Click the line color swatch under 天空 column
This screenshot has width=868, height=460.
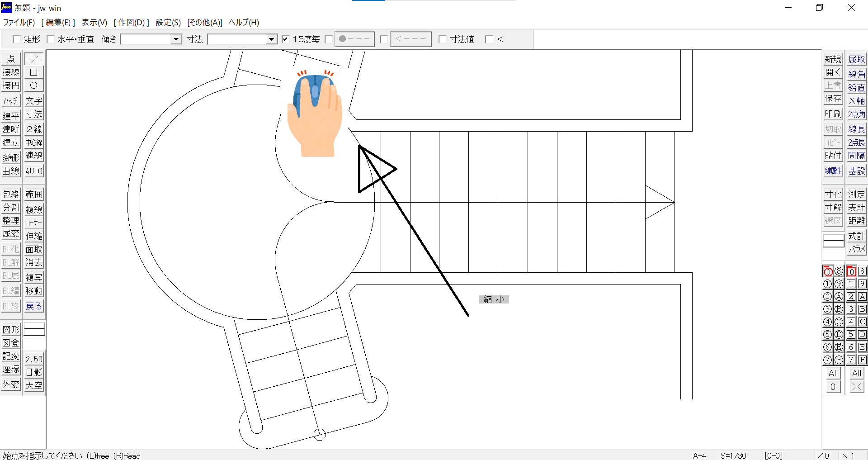[x=34, y=329]
